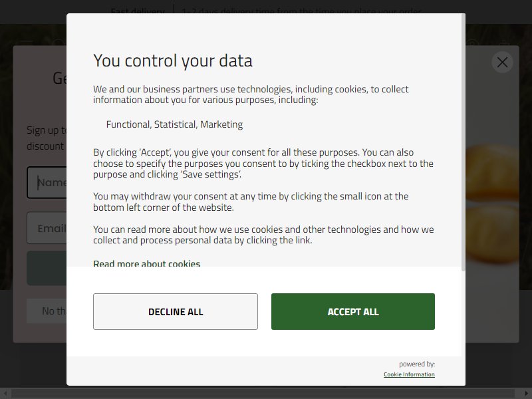Click the left arrow of horizontal scrollbar
532x399 pixels.
(x=5, y=394)
